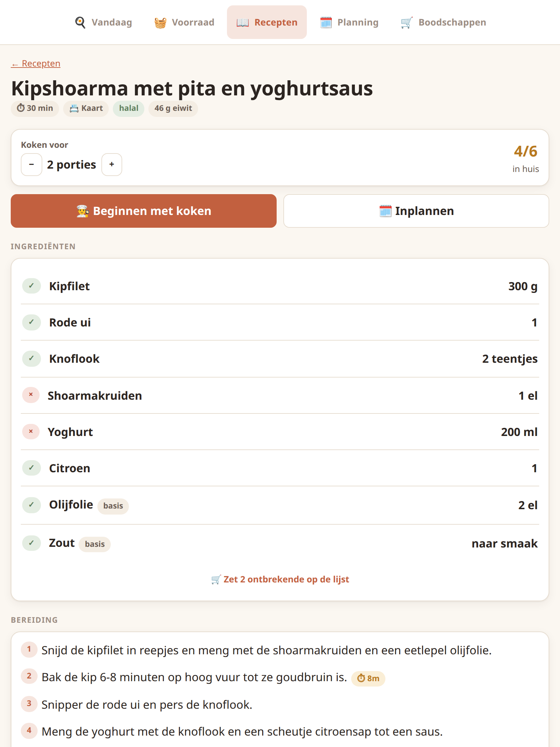
Task: Click the Citroen ingredient name
Action: [x=69, y=469]
